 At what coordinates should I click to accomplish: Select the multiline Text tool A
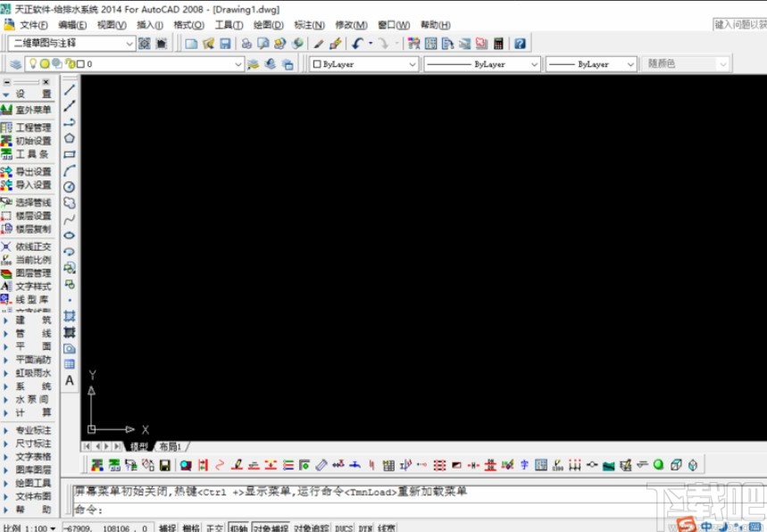pos(70,380)
